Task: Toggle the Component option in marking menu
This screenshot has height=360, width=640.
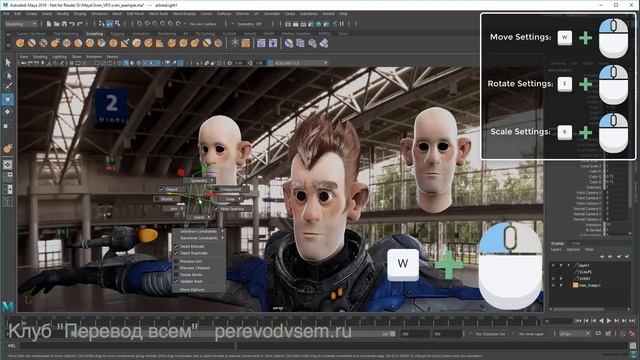Action: tap(231, 189)
